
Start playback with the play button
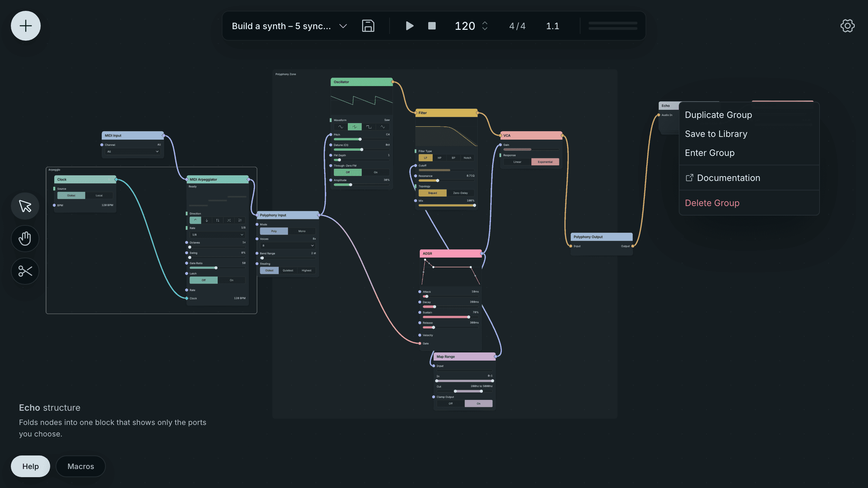(x=410, y=26)
